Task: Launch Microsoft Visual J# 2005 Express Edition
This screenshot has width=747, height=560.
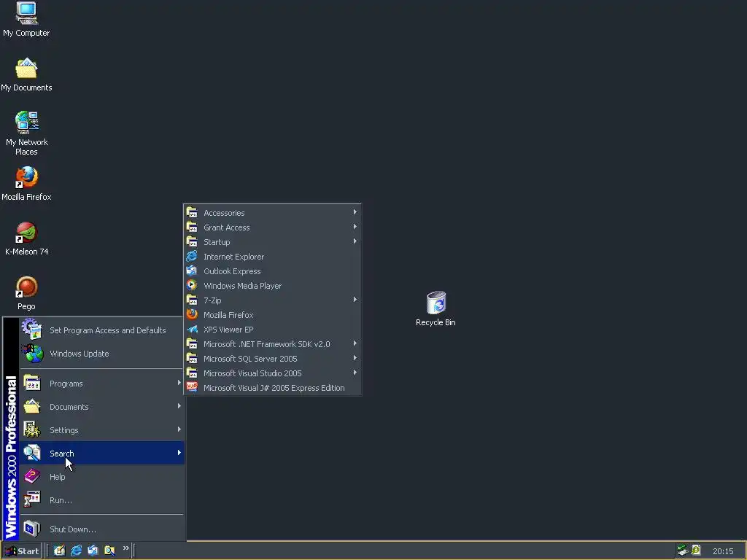Action: click(x=272, y=388)
